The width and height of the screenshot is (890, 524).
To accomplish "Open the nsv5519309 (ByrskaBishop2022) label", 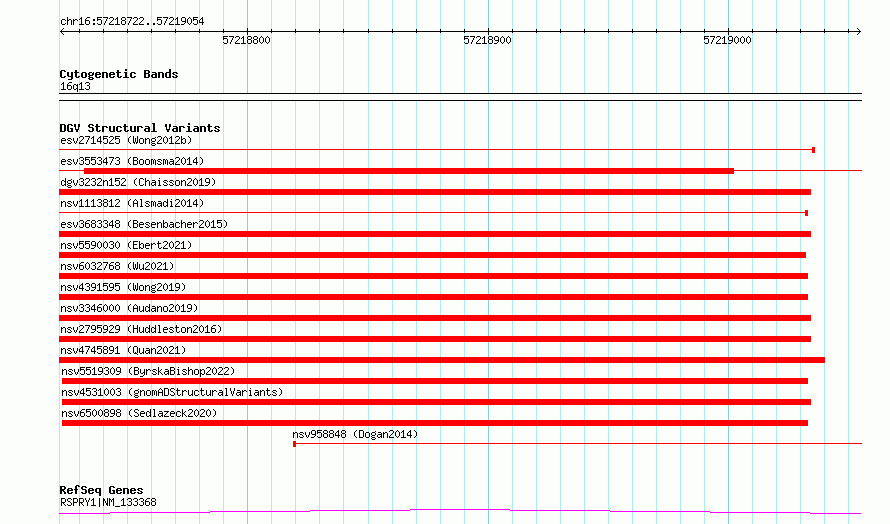I will click(148, 371).
